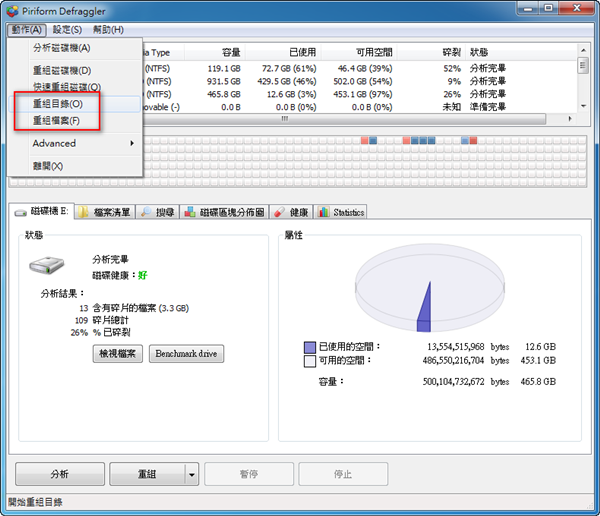Viewport: 600px width, 516px height.
Task: Click the pill icon of 健康 tab
Action: tap(280, 212)
